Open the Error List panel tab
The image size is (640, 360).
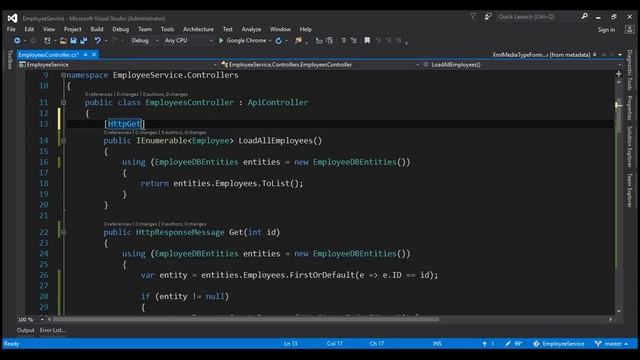point(53,330)
